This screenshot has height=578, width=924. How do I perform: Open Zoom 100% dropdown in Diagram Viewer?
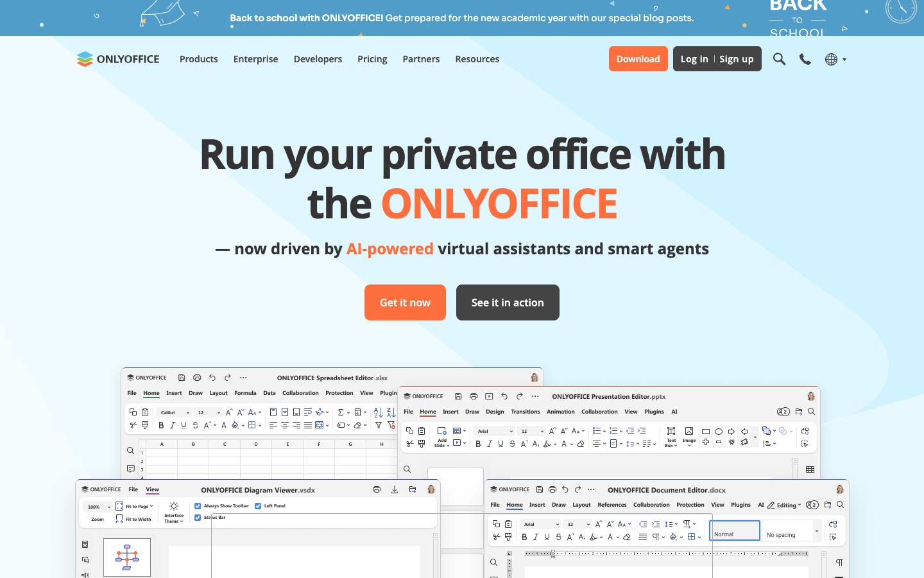(98, 507)
